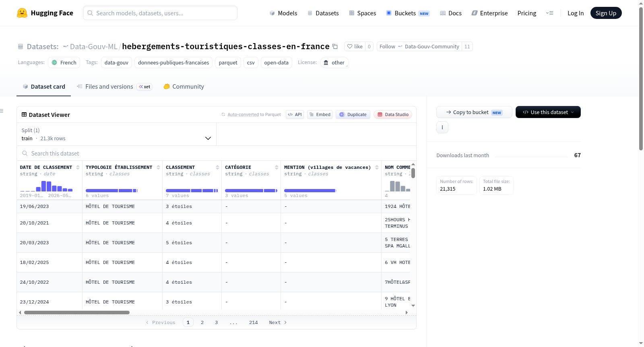
Task: Click the Log In link
Action: 576,13
